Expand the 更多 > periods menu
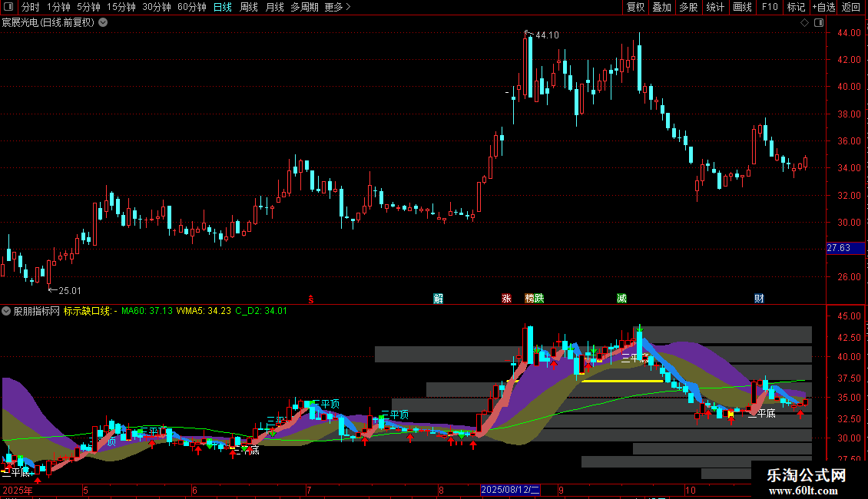This screenshot has height=499, width=868. point(337,7)
